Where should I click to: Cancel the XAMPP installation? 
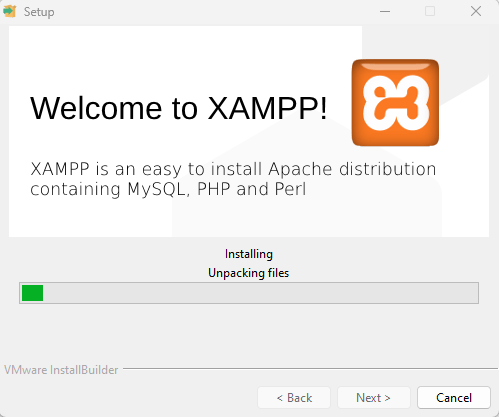point(454,398)
